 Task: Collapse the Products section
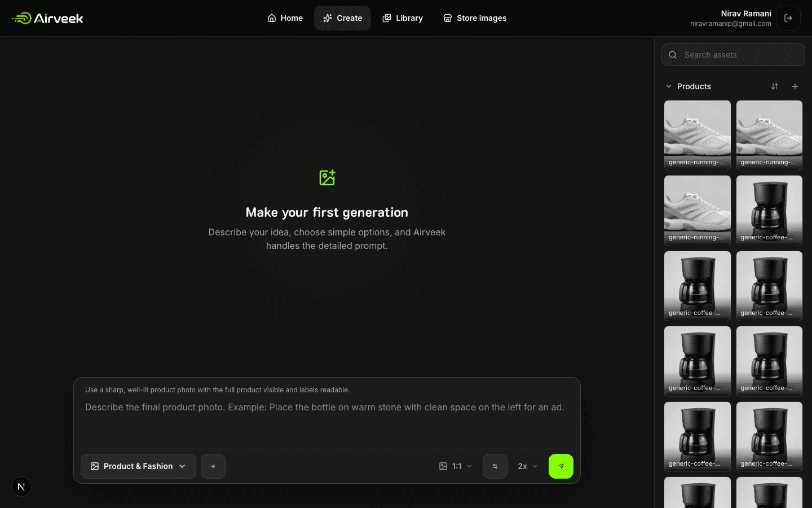pyautogui.click(x=669, y=86)
